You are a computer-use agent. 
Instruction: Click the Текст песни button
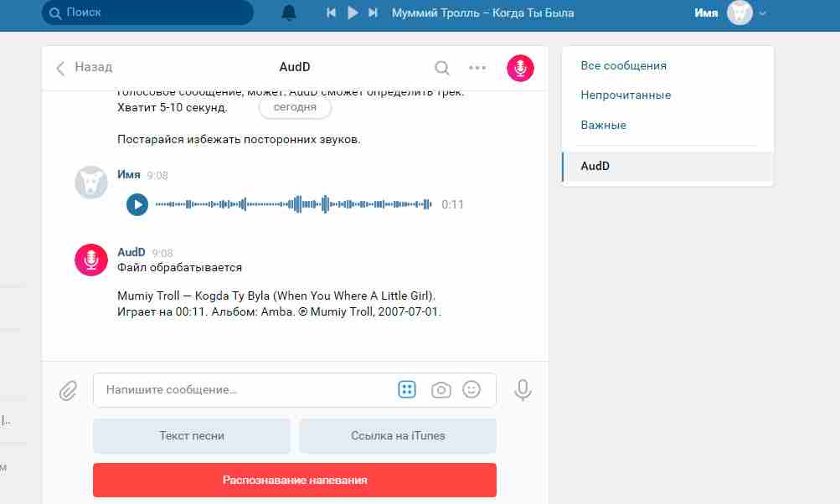[192, 436]
